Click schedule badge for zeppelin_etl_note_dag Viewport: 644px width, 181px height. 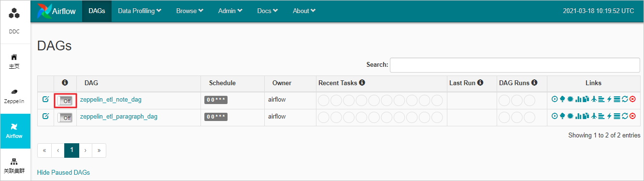(x=216, y=100)
